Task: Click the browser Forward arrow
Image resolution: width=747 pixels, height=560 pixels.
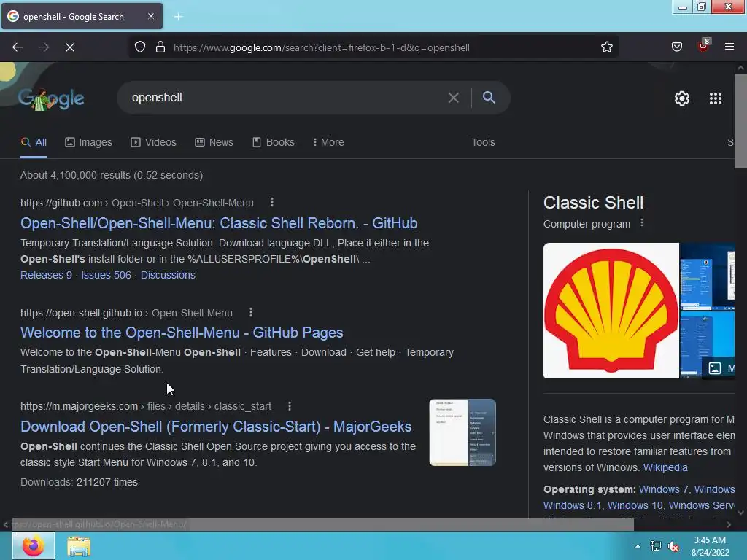Action: click(44, 47)
